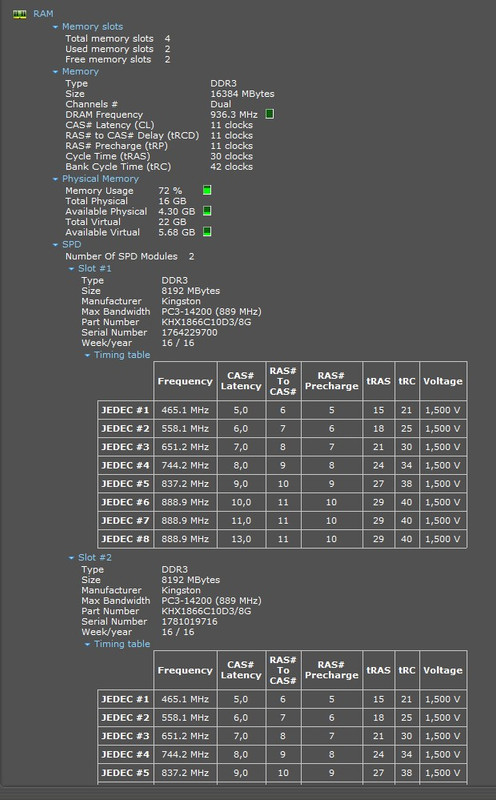Collapse Slot #1 Timing table
The height and width of the screenshot is (800, 496).
(87, 355)
